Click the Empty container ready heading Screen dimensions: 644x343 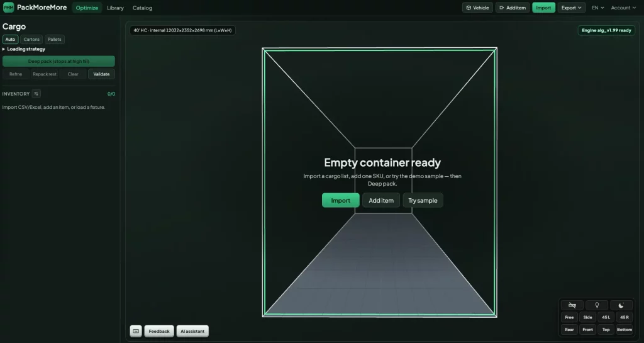click(x=382, y=162)
